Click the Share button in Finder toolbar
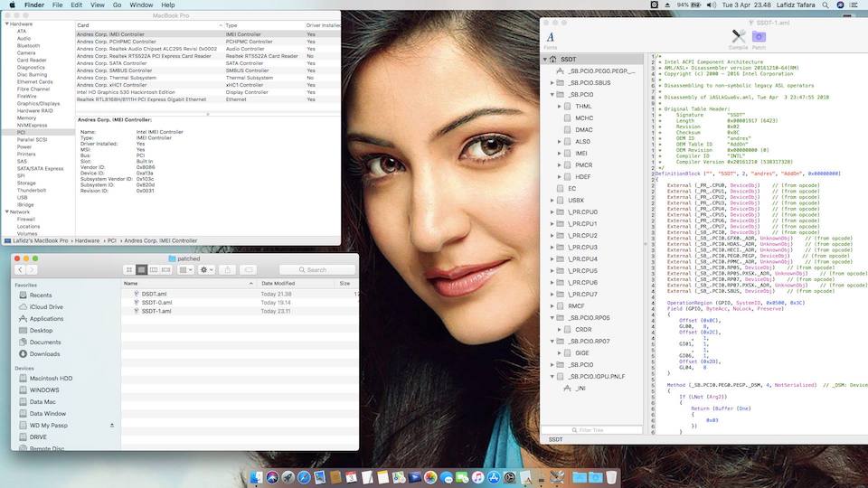 coord(228,269)
